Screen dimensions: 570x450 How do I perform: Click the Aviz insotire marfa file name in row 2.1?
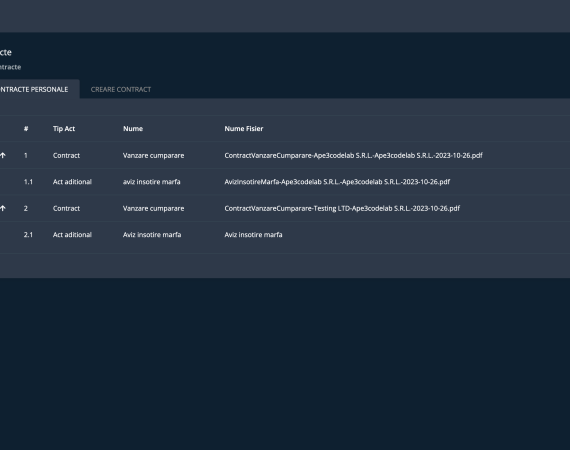(x=253, y=235)
